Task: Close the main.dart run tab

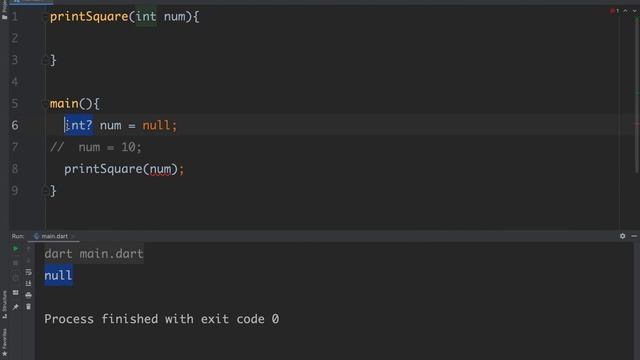Action: pyautogui.click(x=73, y=236)
